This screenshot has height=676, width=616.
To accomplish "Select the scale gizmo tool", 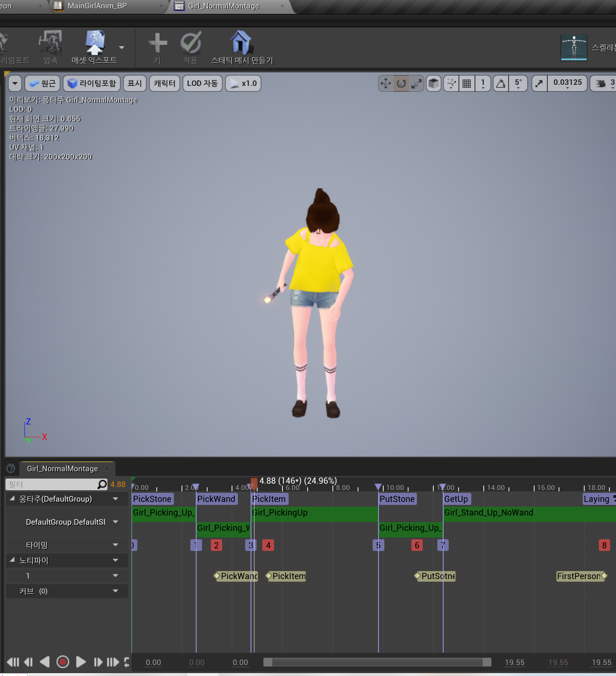I will (416, 83).
